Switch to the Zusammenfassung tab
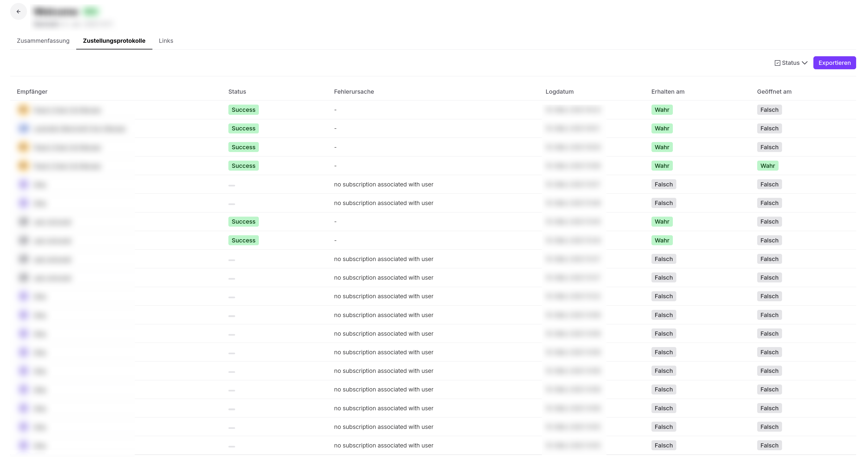This screenshot has width=868, height=457. click(x=43, y=41)
